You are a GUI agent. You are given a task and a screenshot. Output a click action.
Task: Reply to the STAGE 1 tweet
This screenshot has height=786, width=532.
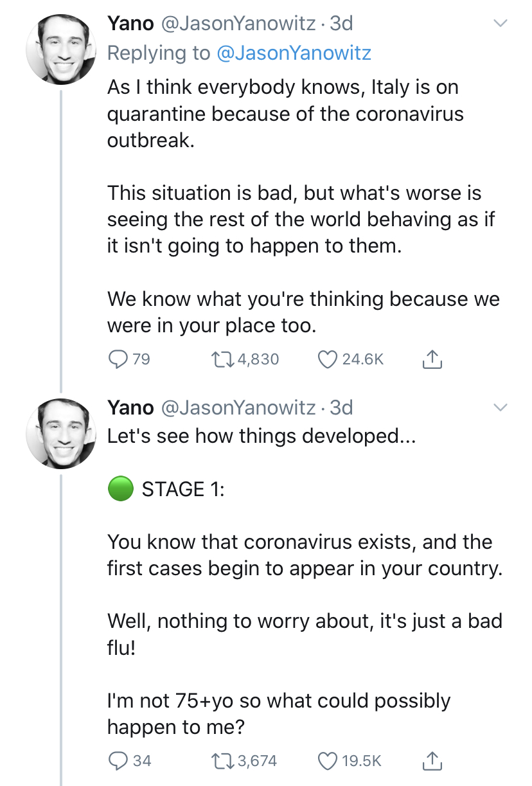coord(117,761)
